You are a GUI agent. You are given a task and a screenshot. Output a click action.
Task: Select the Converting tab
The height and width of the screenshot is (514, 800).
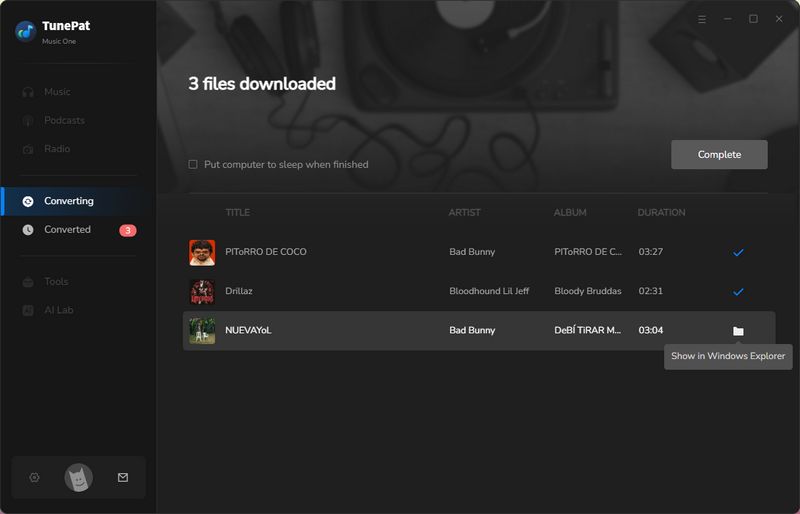[x=68, y=201]
